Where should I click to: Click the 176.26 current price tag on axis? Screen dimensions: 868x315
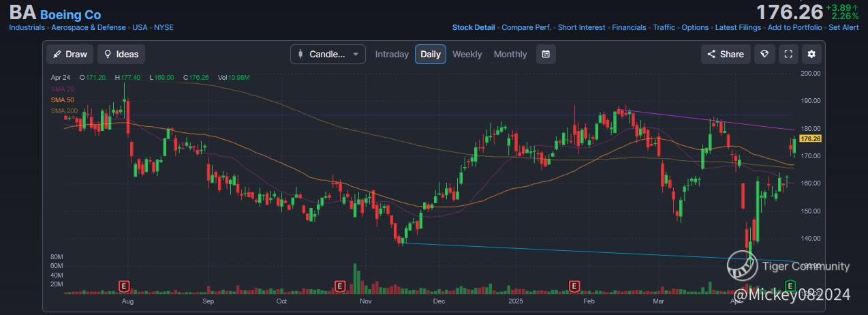(810, 138)
